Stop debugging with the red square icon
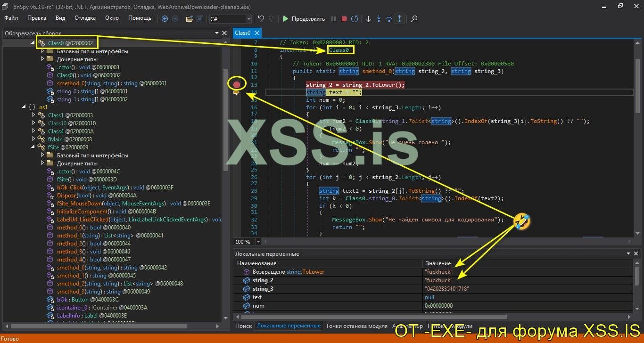Viewport: 644px width, 343px height. tap(344, 19)
